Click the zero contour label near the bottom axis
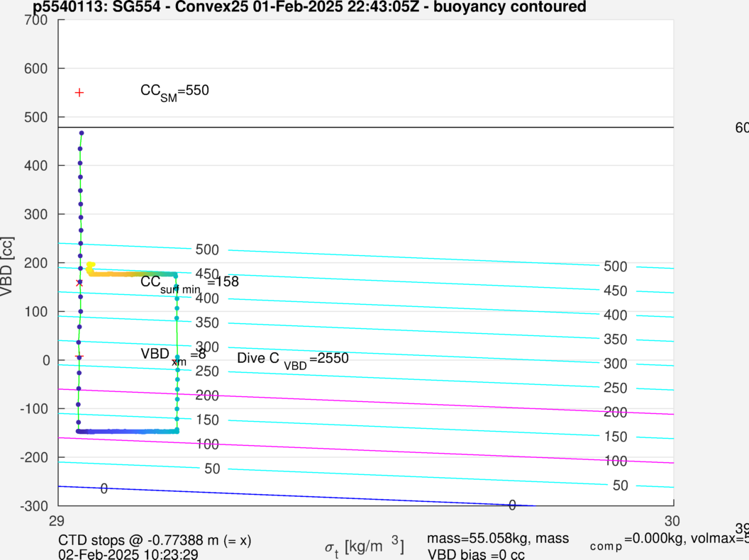 tap(512, 505)
